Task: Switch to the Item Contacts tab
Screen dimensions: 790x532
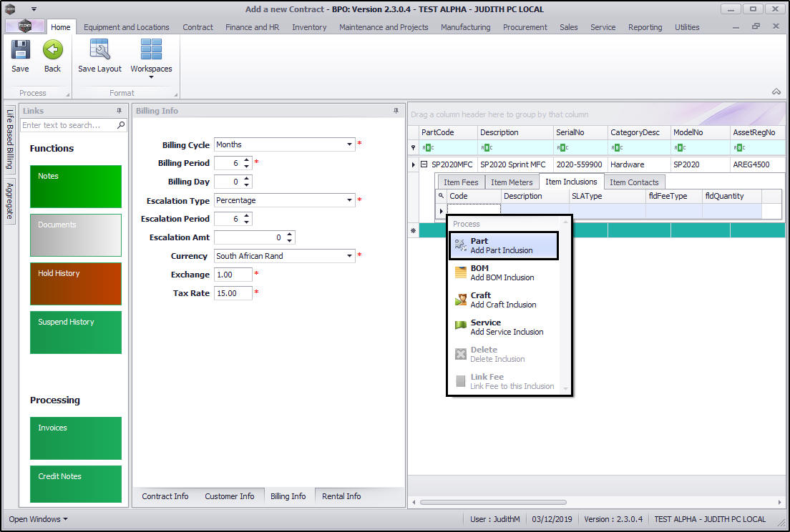Action: coord(634,182)
